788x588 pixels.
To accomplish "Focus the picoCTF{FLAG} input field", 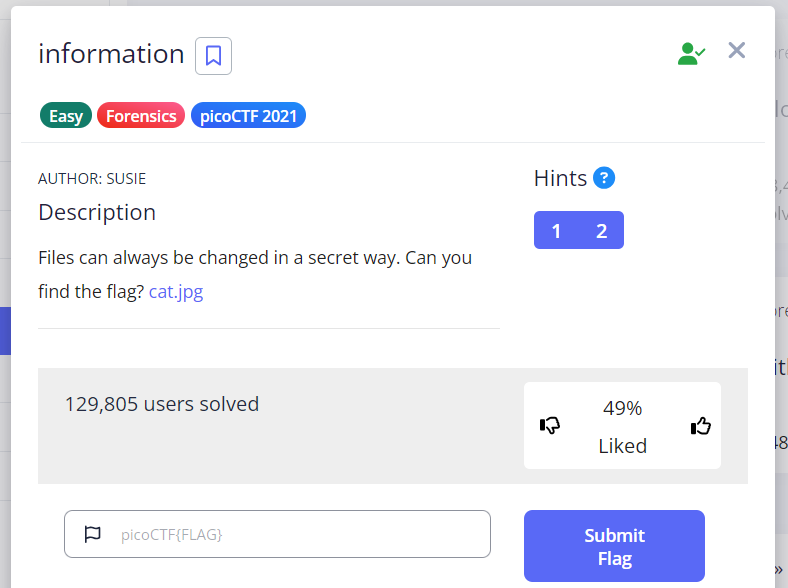I will click(x=300, y=534).
